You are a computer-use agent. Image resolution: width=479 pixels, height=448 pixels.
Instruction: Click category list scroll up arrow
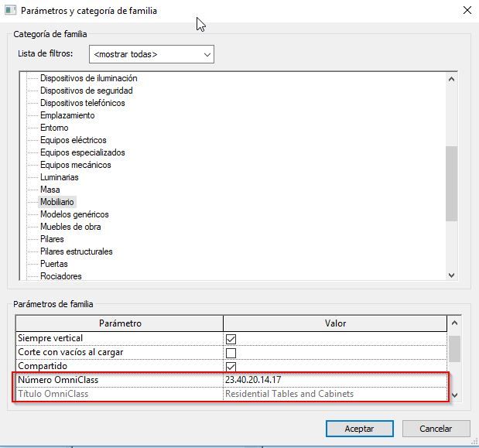coord(451,79)
